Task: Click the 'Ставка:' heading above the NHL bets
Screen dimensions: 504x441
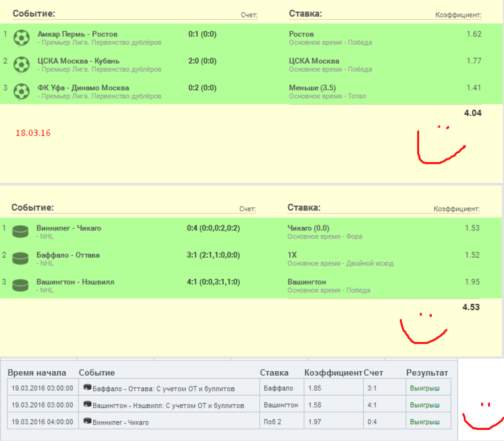Action: 304,208
